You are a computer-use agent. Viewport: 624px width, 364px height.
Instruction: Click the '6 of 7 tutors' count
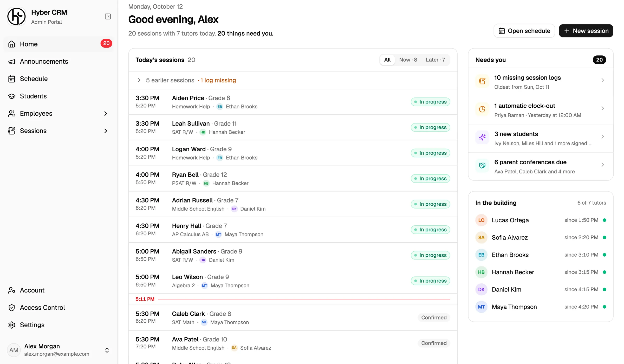click(591, 203)
